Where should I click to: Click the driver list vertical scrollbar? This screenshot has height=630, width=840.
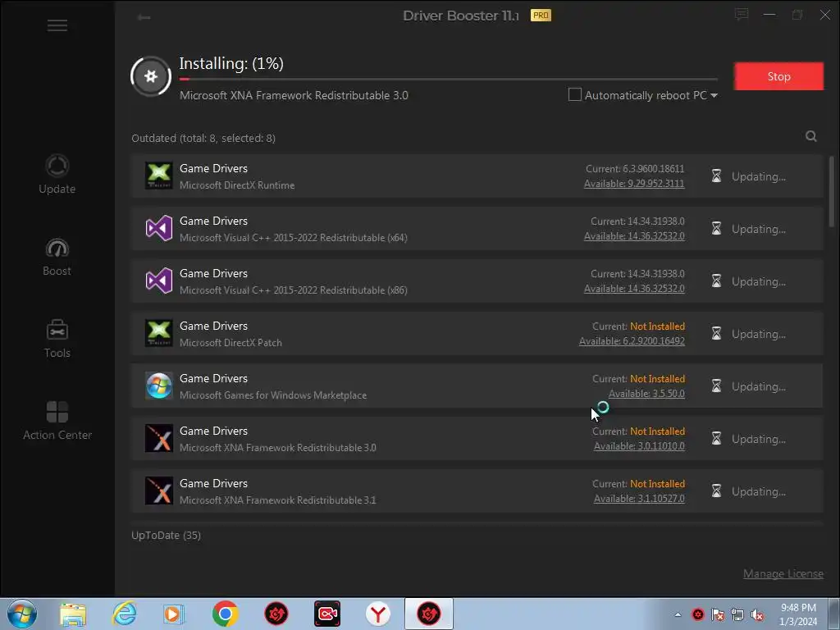832,191
